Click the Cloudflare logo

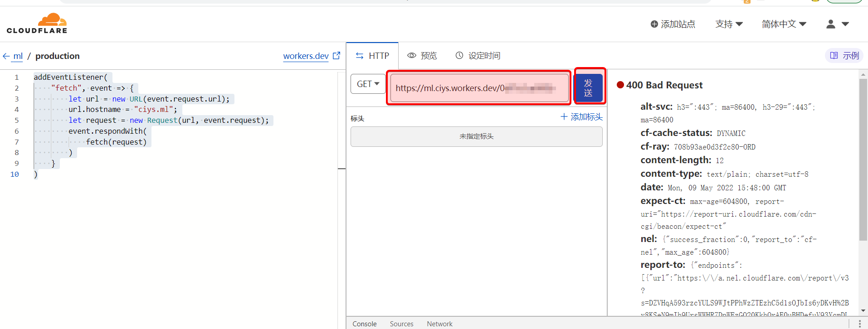click(37, 24)
